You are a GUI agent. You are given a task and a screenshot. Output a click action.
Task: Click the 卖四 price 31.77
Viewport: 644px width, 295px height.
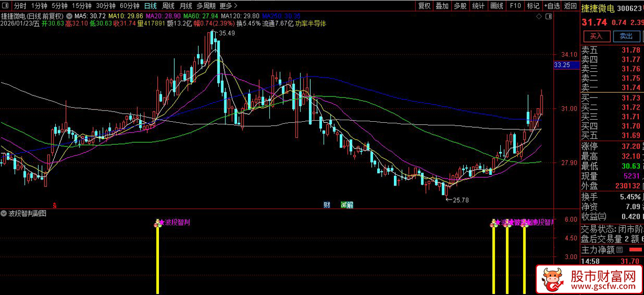point(631,59)
